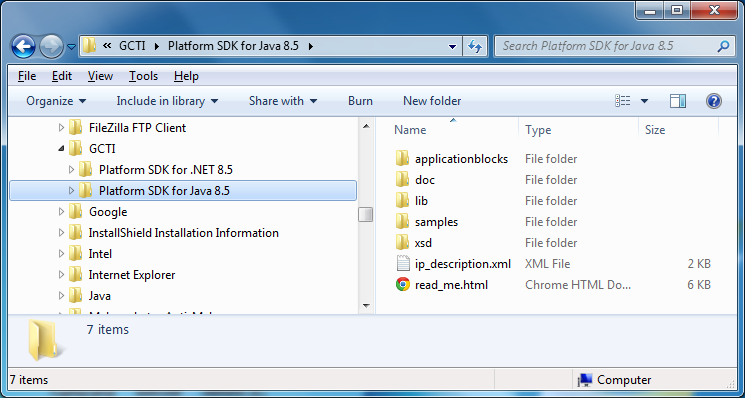Select the lib folder icon
The width and height of the screenshot is (745, 398).
tap(402, 200)
